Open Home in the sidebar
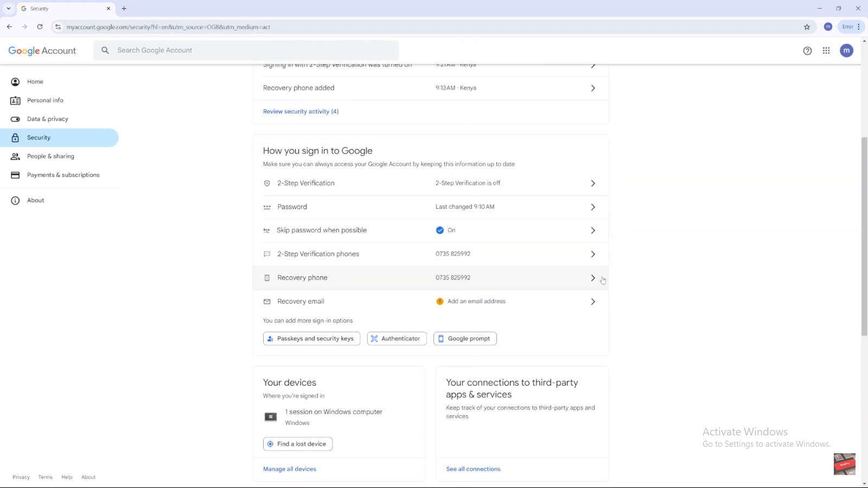Image resolution: width=868 pixels, height=488 pixels. pyautogui.click(x=35, y=82)
